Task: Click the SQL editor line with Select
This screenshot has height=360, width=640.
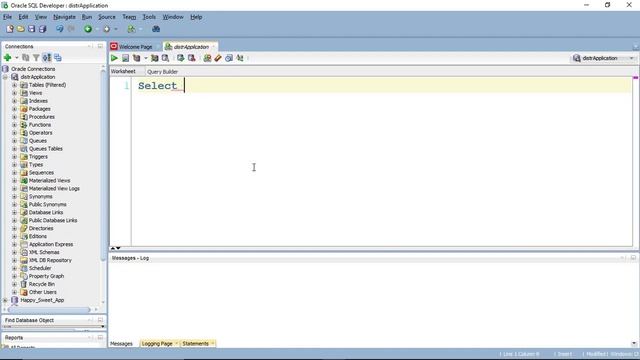Action: click(x=381, y=86)
